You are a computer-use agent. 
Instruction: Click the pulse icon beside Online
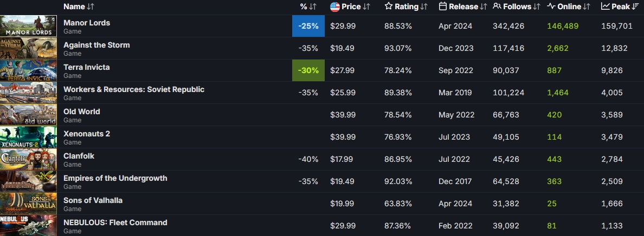(551, 7)
